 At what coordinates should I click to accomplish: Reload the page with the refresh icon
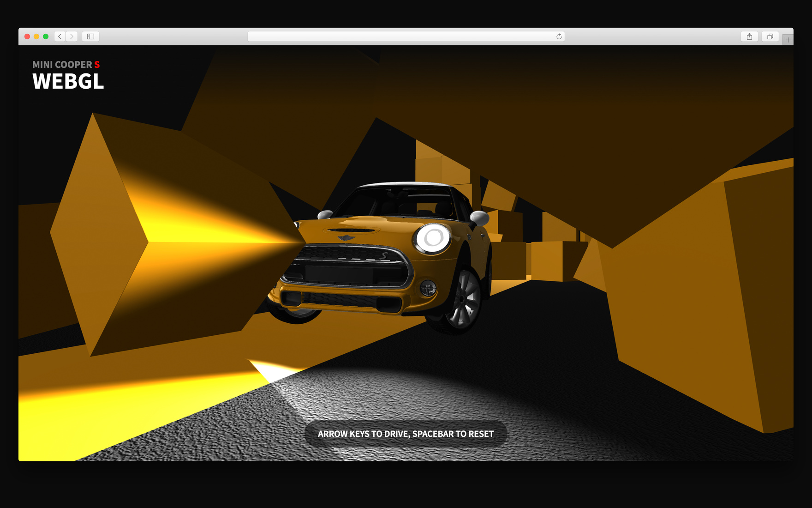point(559,36)
